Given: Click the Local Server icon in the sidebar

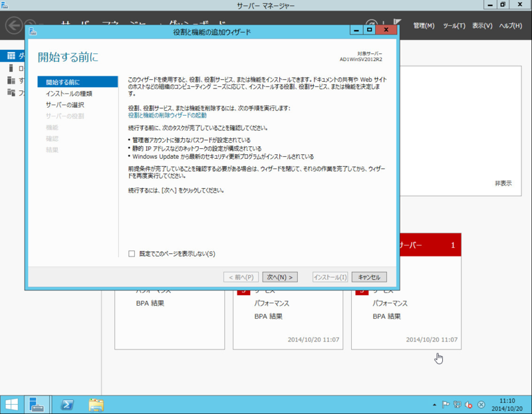Looking at the screenshot, I should [x=11, y=67].
